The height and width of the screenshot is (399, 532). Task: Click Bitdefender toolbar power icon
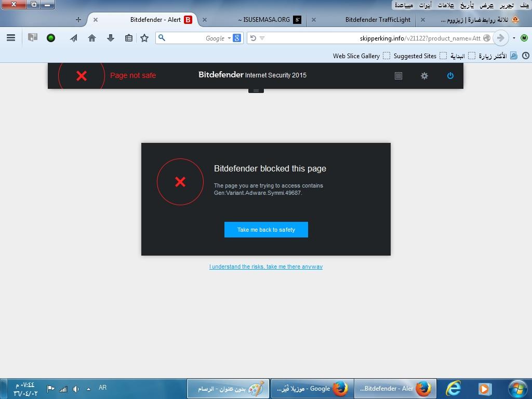point(450,76)
